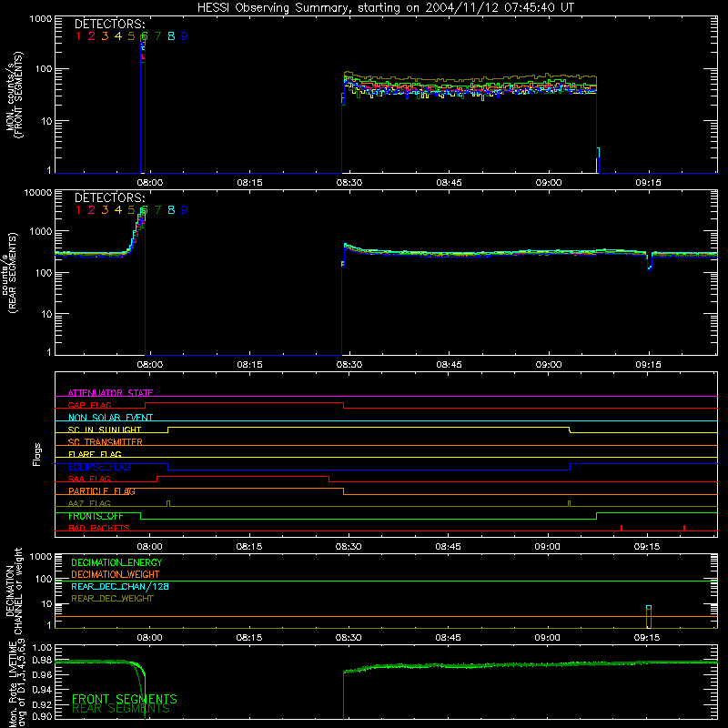Click the ECLIPSE_FLAG label
Screen dimensions: 728x728
click(x=99, y=467)
